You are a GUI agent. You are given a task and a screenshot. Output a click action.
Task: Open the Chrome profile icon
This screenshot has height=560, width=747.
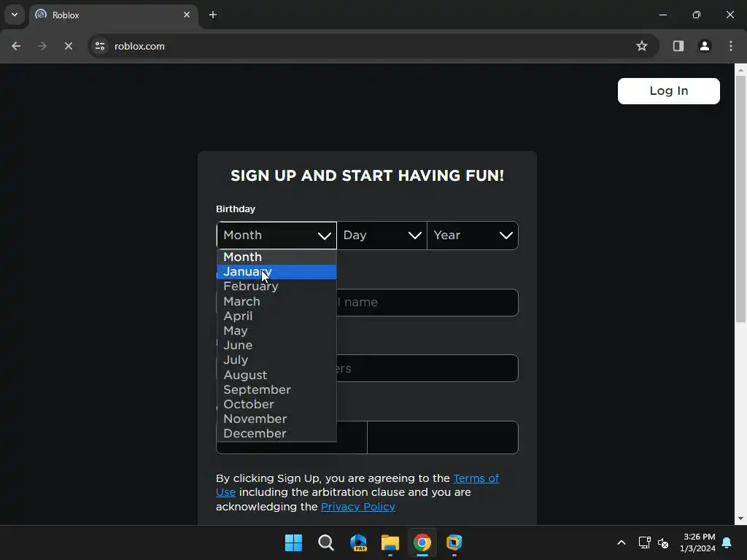point(704,46)
